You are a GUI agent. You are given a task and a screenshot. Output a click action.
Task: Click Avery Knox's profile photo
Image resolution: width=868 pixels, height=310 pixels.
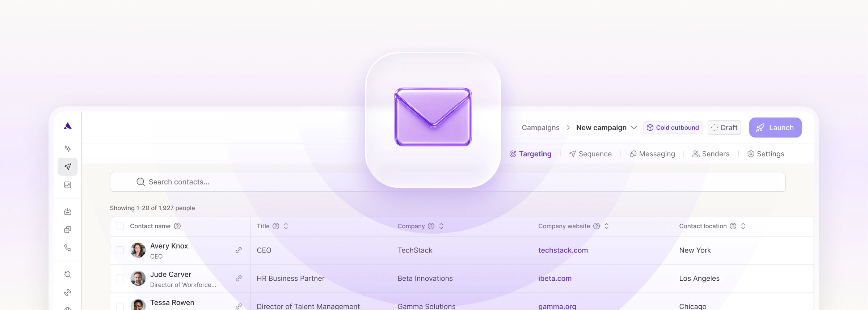(138, 250)
